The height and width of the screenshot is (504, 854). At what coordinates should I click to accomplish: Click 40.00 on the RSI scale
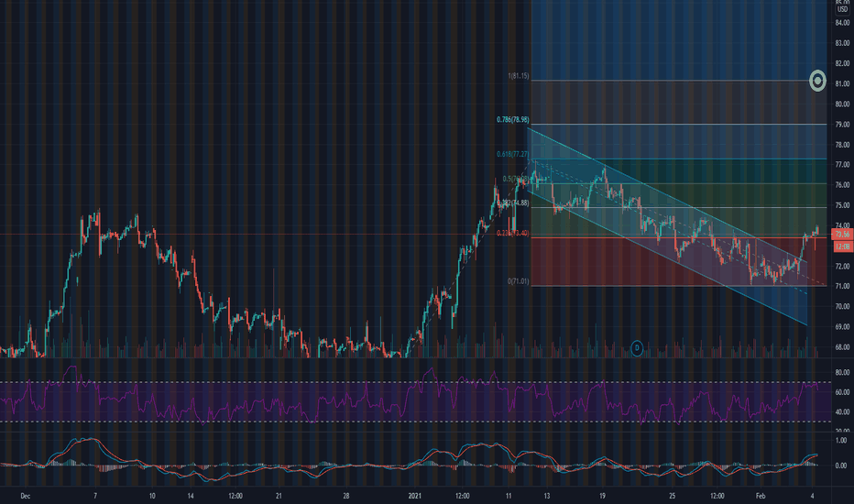coord(842,412)
